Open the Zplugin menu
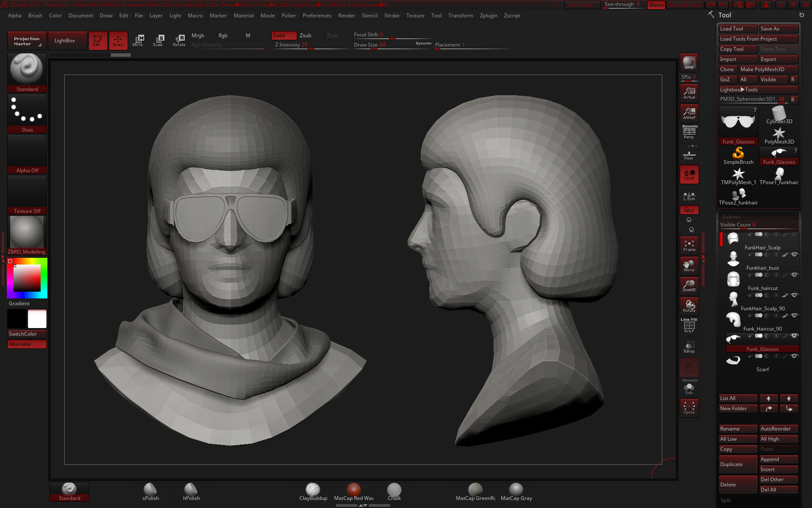Viewport: 812px width, 508px height. [488, 16]
